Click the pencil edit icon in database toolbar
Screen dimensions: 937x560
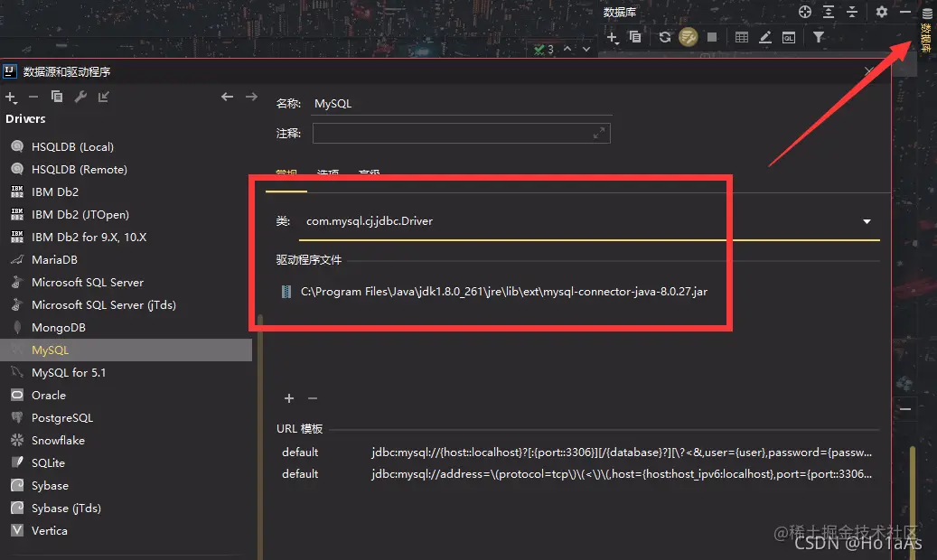765,38
